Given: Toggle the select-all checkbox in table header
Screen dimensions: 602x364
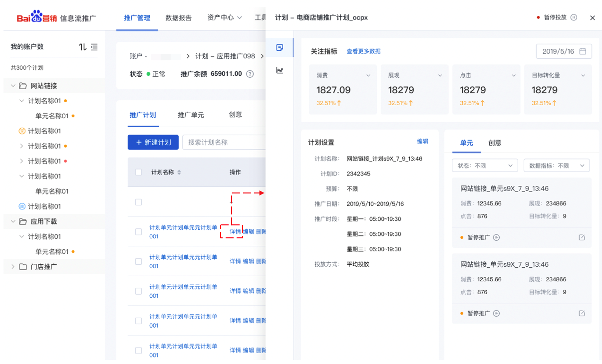Looking at the screenshot, I should [138, 172].
